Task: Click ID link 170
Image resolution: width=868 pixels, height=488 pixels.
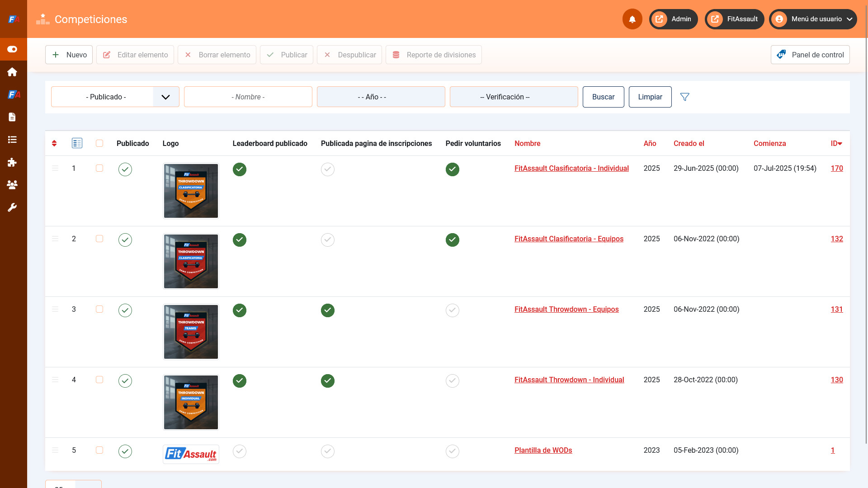Action: coord(837,168)
